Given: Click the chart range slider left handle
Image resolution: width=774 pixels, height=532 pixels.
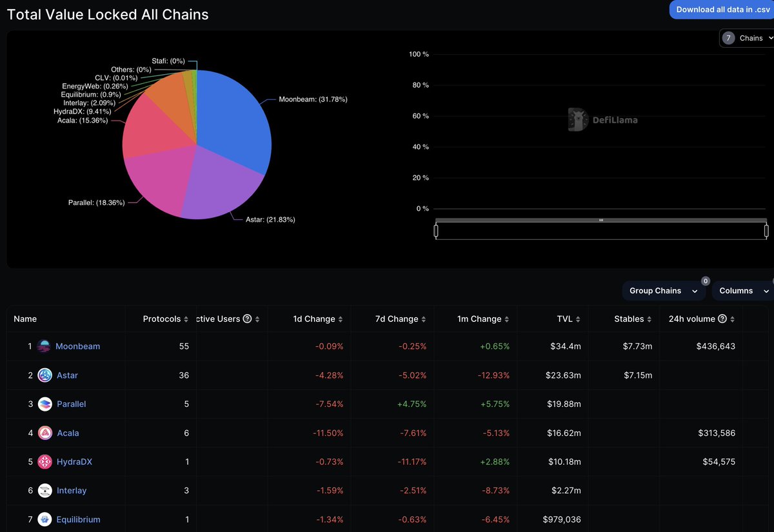Looking at the screenshot, I should [x=436, y=230].
